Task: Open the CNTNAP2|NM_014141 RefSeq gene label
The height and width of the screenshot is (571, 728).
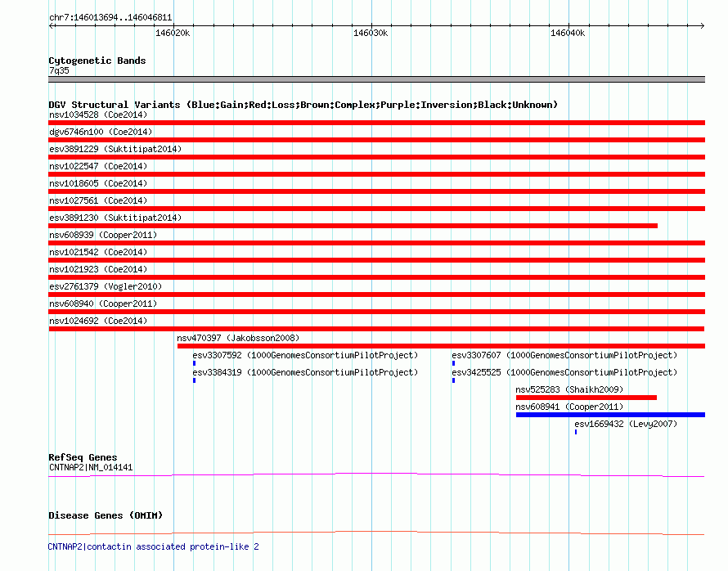Action: click(x=91, y=467)
